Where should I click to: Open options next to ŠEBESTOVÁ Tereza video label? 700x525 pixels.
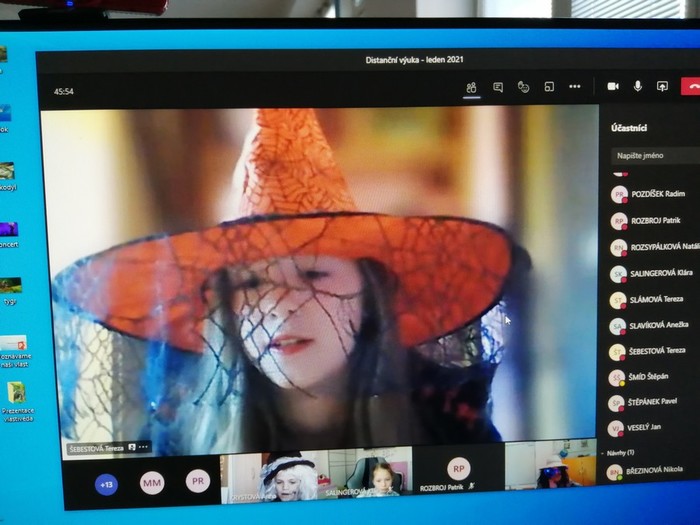[143, 447]
